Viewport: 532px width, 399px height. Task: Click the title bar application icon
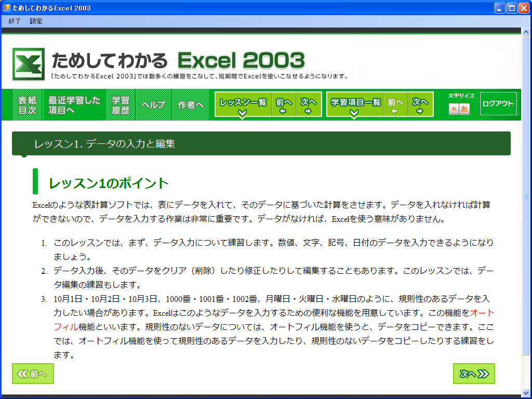pyautogui.click(x=6, y=7)
